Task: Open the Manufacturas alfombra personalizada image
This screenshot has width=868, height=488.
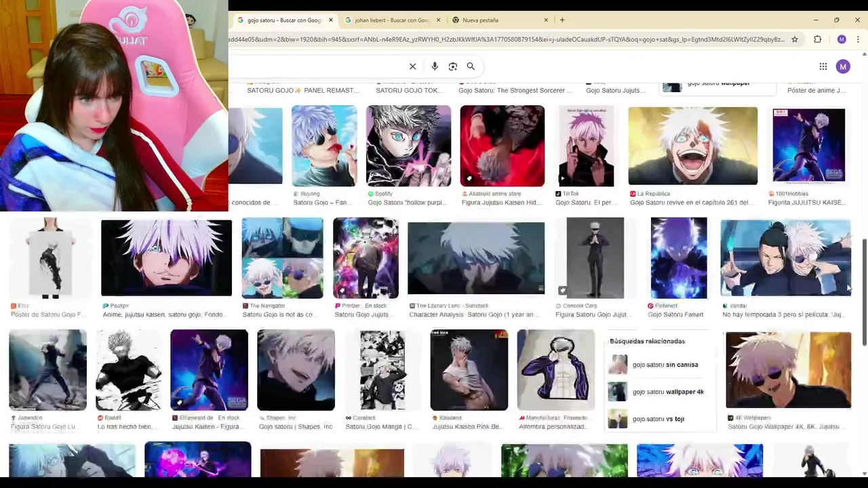Action: [555, 370]
